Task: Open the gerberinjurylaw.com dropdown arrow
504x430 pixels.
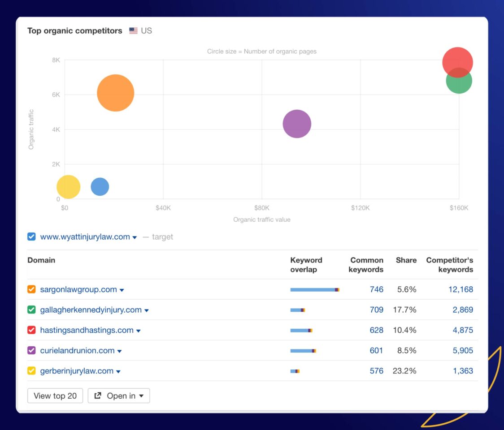Action: click(118, 372)
